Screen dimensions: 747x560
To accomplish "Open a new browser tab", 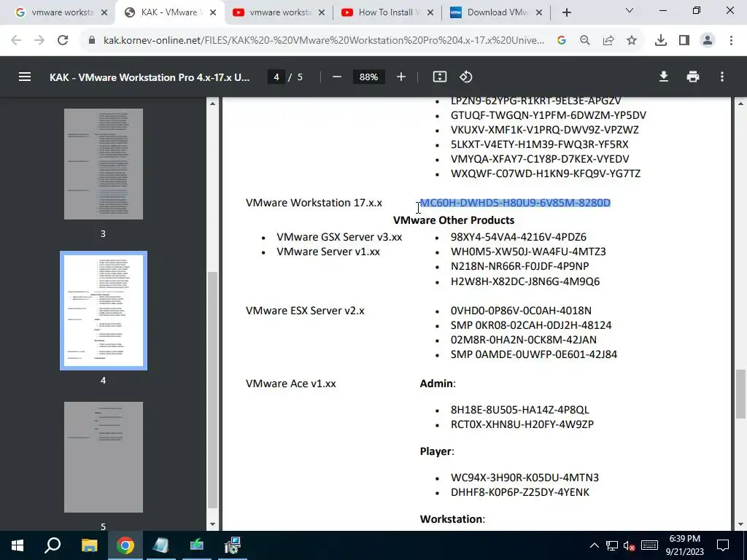I will click(566, 12).
